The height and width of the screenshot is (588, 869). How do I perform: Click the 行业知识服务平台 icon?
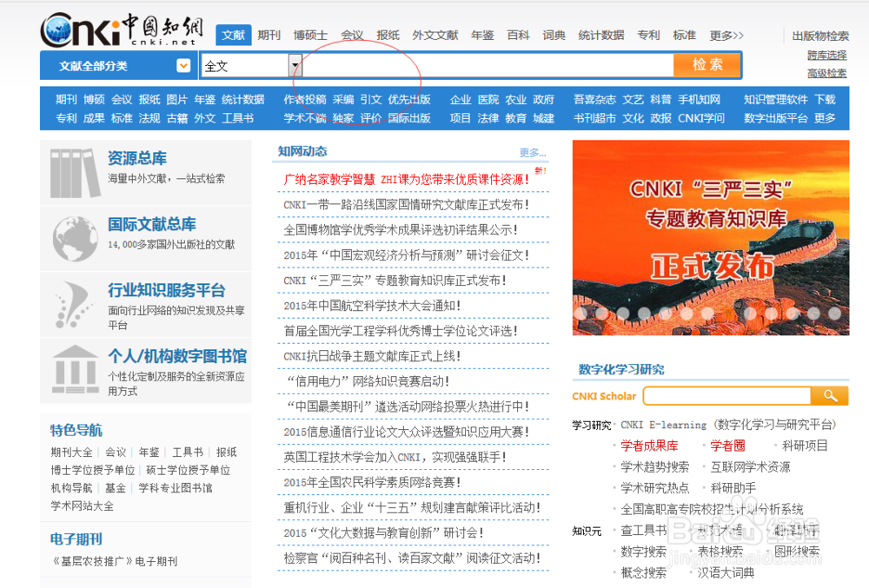[x=74, y=305]
